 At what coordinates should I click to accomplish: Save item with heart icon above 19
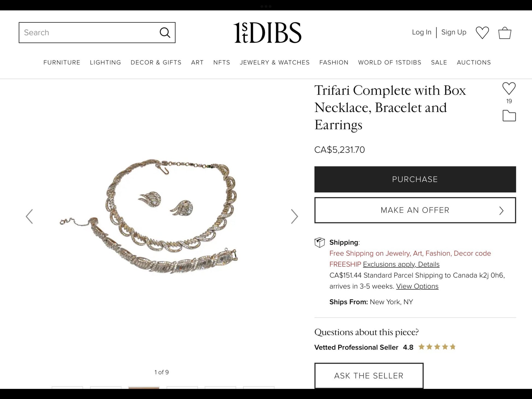point(509,89)
